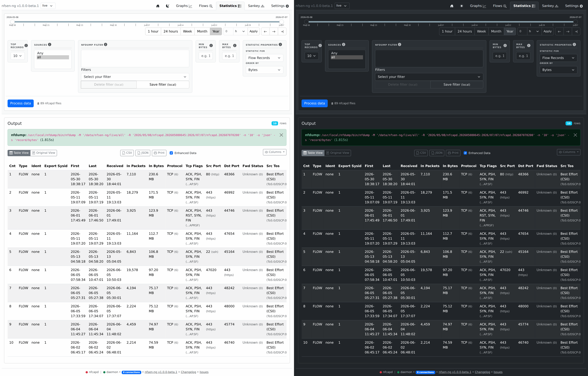
Task: Click the right time slider handle, light panel
Action: point(281,22)
